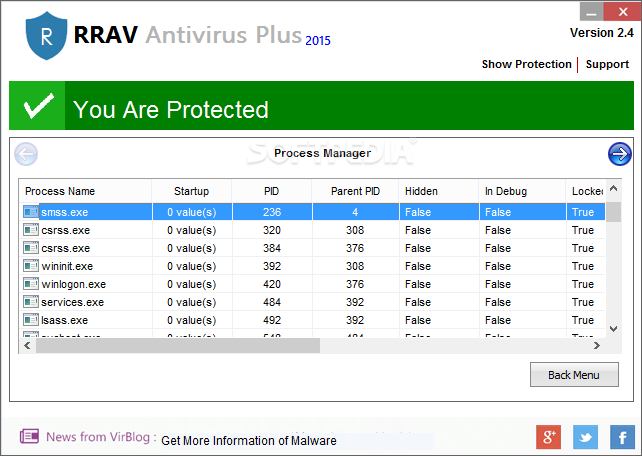Viewport: 642px width, 456px height.
Task: Click Parent PID value 4
Action: click(355, 212)
